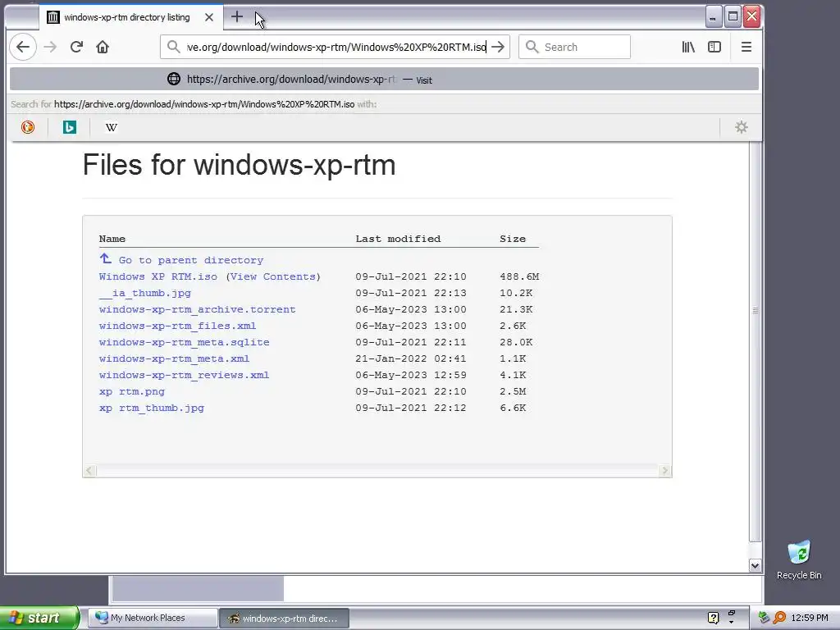The image size is (840, 630).
Task: Click the listing's horizontal scroll right arrow
Action: click(664, 471)
